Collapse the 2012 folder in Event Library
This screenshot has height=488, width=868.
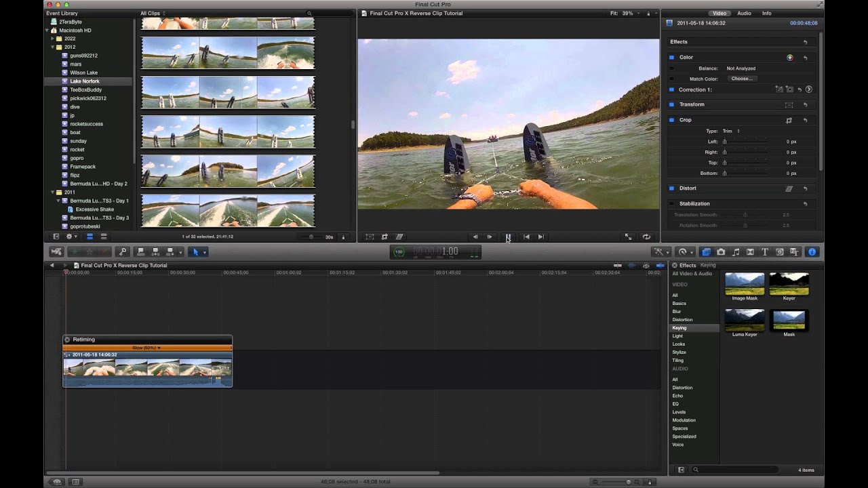[53, 47]
